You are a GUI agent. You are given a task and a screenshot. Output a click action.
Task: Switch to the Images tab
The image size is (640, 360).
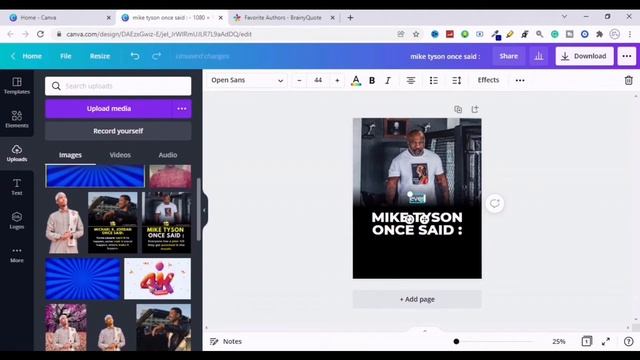(70, 155)
